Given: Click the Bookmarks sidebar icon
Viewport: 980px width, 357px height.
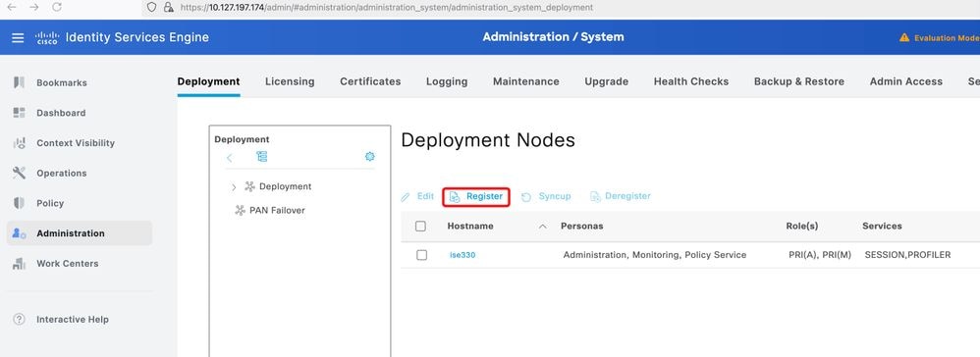Looking at the screenshot, I should (x=20, y=82).
